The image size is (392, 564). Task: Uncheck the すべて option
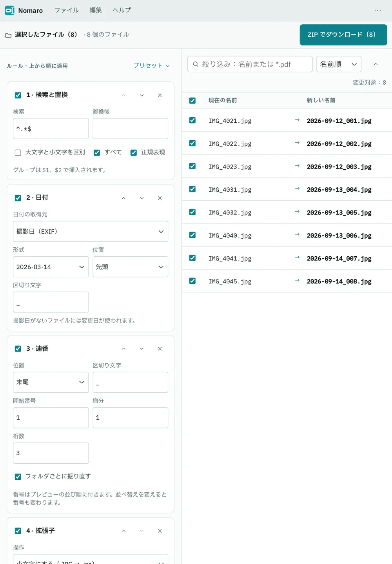click(x=97, y=152)
